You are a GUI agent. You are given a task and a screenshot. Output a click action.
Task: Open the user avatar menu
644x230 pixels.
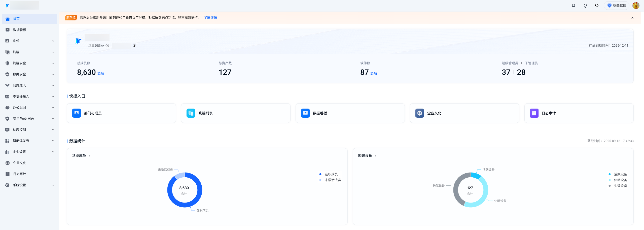pyautogui.click(x=636, y=6)
